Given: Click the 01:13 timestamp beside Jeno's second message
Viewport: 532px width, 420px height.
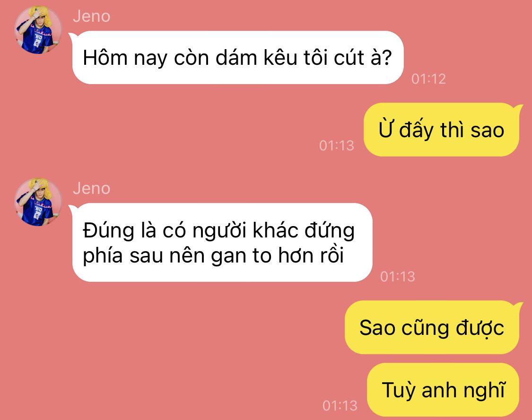Looking at the screenshot, I should point(398,277).
